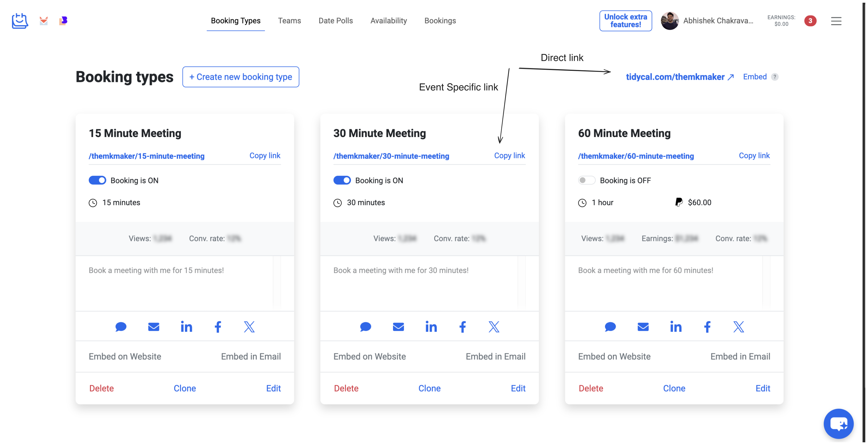Copy link for 60 Minute Meeting
The image size is (868, 445).
(x=754, y=155)
